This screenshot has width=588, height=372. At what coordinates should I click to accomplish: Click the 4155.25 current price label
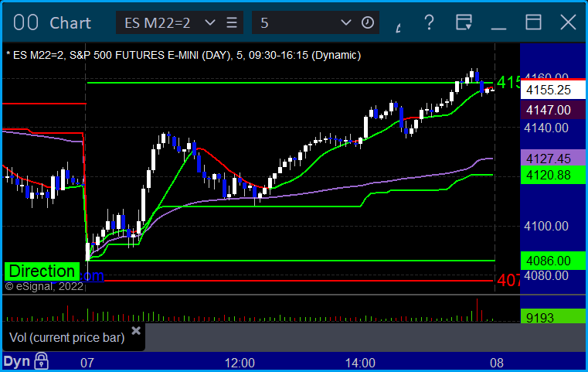pyautogui.click(x=552, y=90)
